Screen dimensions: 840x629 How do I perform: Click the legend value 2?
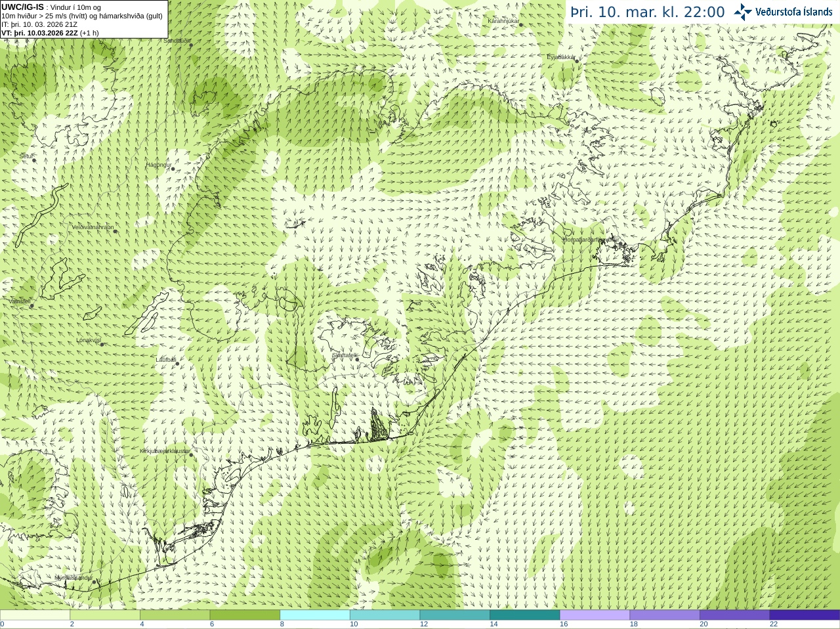click(x=72, y=624)
